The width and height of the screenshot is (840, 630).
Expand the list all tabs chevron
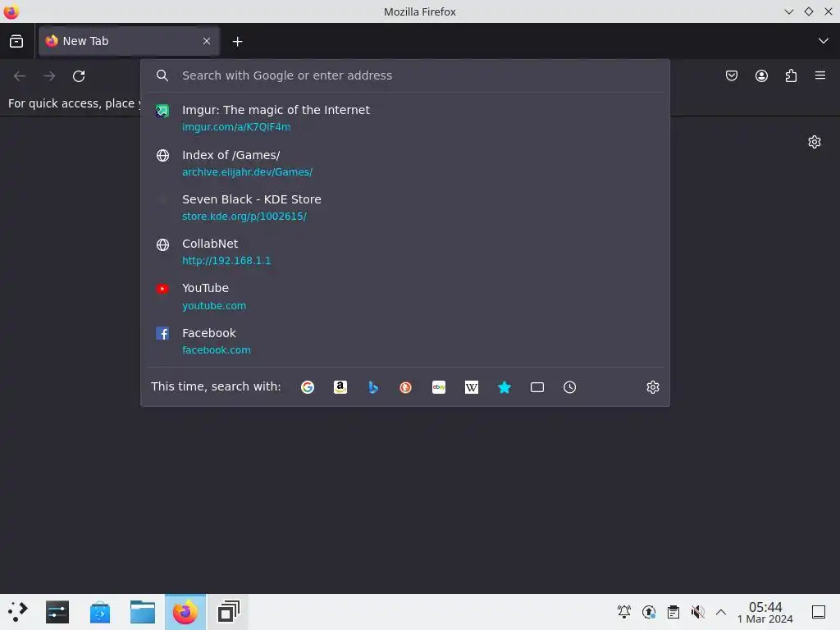click(x=824, y=41)
